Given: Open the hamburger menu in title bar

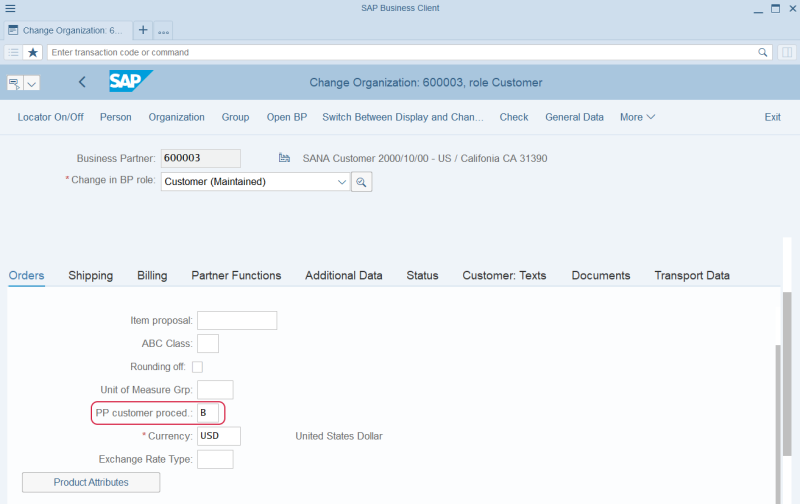Looking at the screenshot, I should (10, 8).
